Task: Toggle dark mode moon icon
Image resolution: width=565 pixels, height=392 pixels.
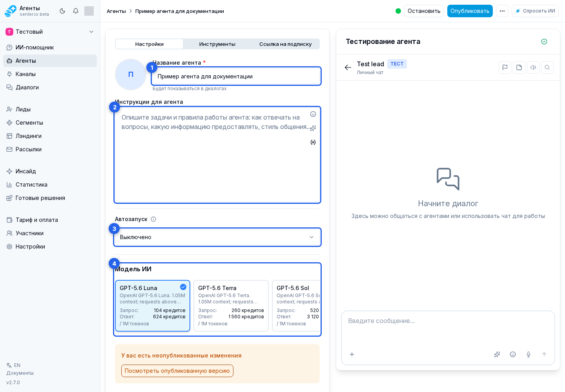Action: coord(62,11)
